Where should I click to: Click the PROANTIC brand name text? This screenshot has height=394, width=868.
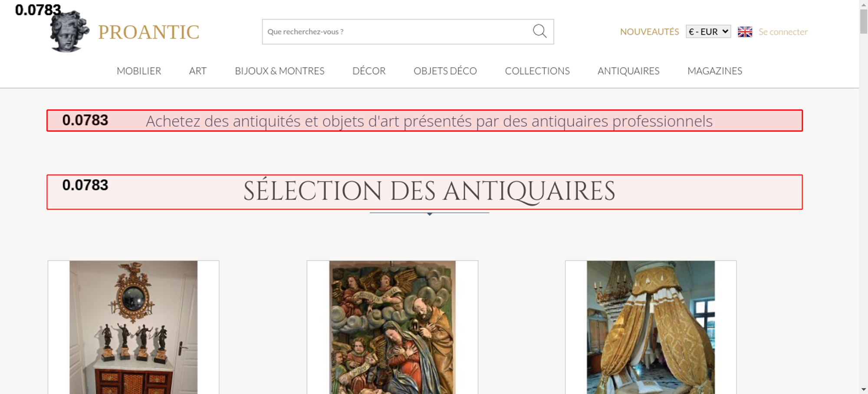pos(148,32)
